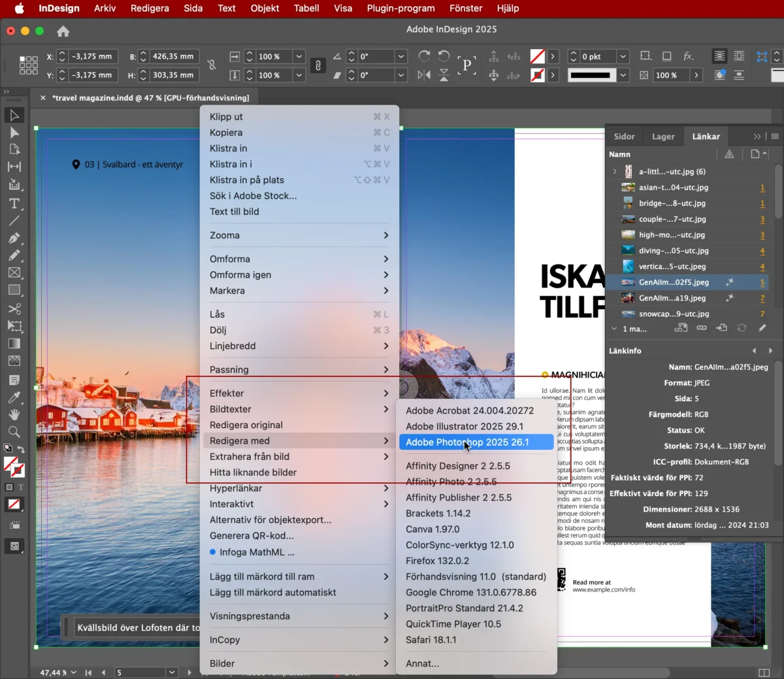Toggle default fill and stroke
The height and width of the screenshot is (679, 784).
8,448
